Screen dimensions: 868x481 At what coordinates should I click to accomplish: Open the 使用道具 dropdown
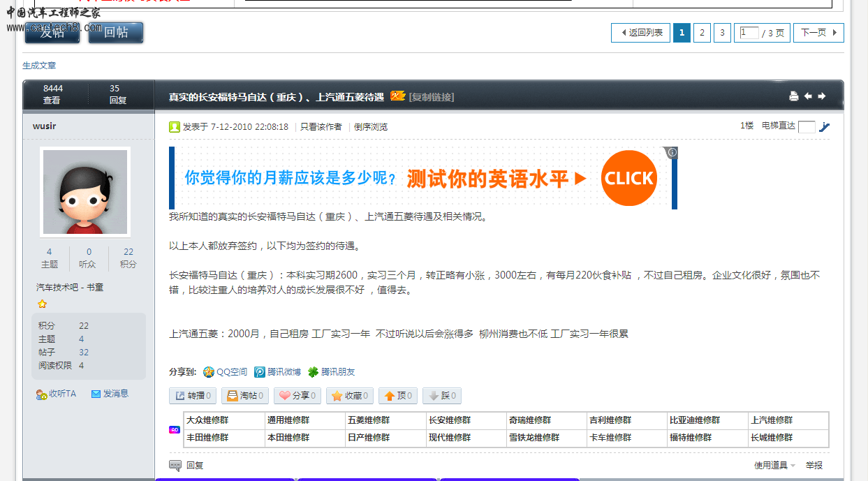click(x=774, y=466)
